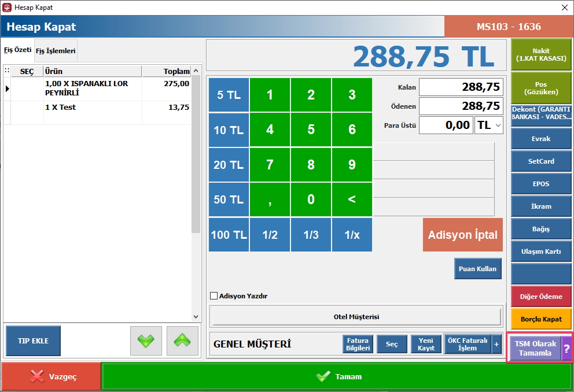Click the grid selector icon in table header
Image resolution: width=574 pixels, height=392 pixels.
tap(7, 71)
